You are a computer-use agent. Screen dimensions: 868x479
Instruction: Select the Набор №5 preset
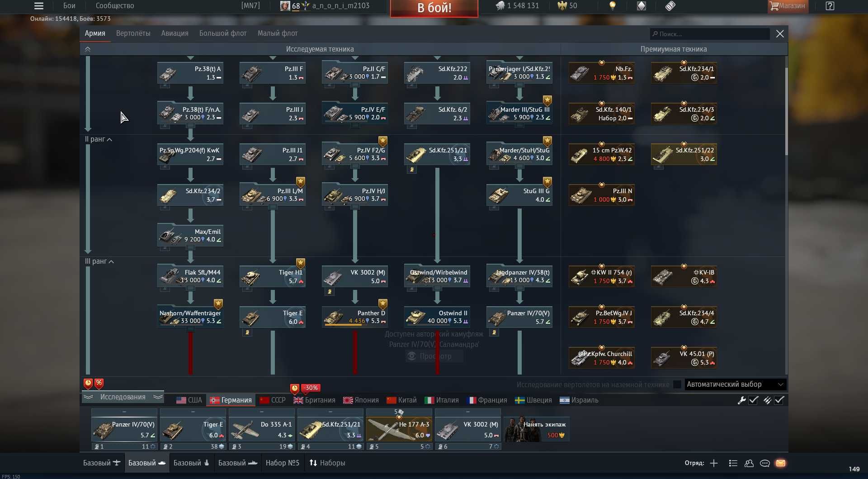(x=283, y=463)
